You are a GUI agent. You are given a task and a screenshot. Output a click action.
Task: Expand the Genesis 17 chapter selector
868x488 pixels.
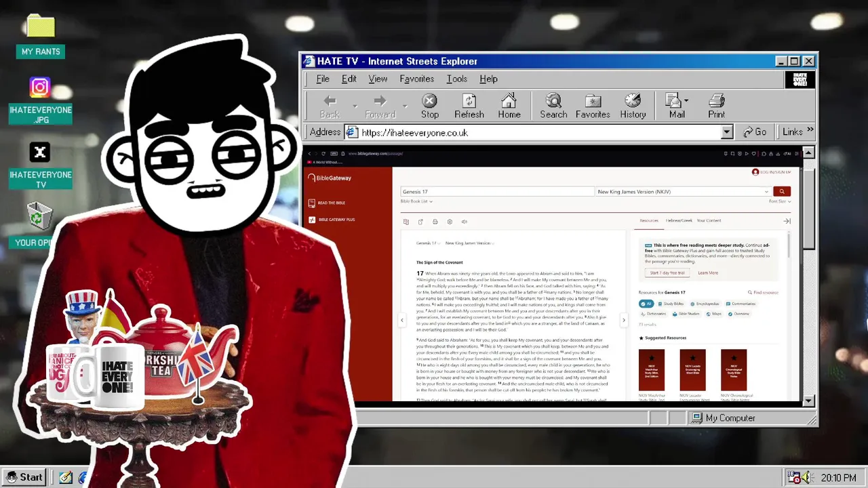point(429,243)
